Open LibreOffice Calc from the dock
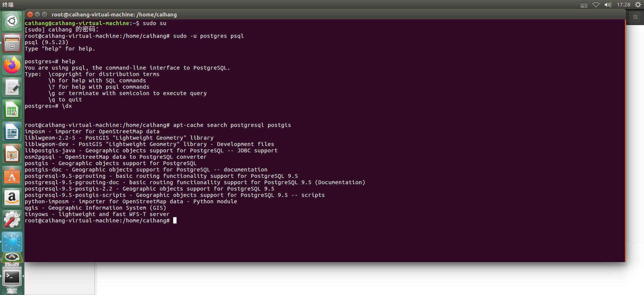Viewport: 644px width, 295px height. [12, 109]
